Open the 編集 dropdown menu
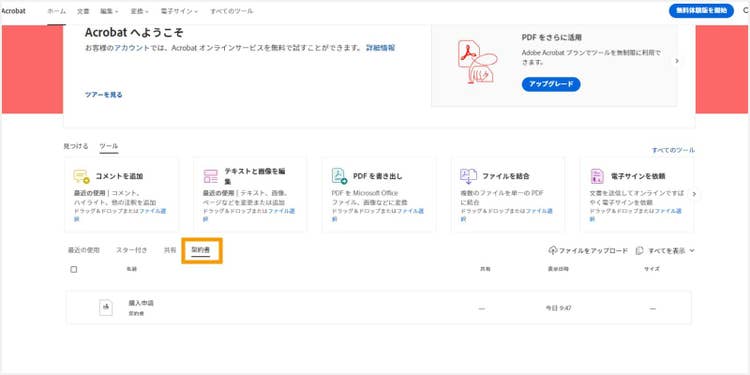This screenshot has width=750, height=375. 109,11
